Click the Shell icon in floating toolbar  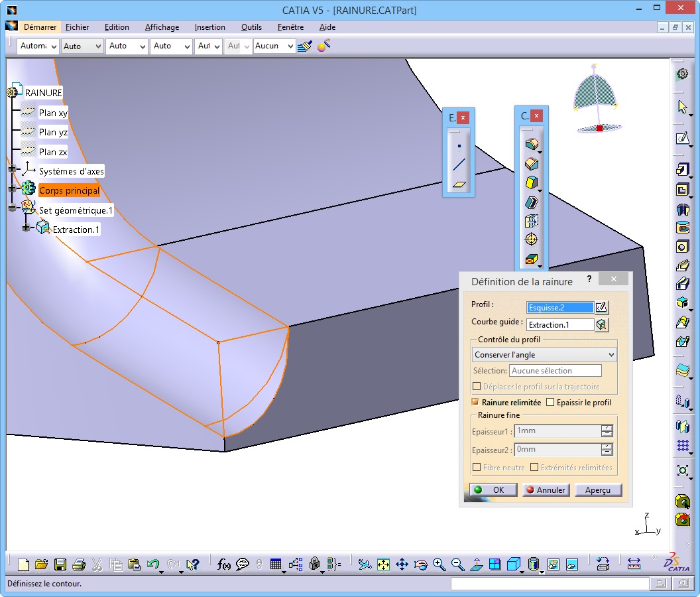tap(531, 202)
